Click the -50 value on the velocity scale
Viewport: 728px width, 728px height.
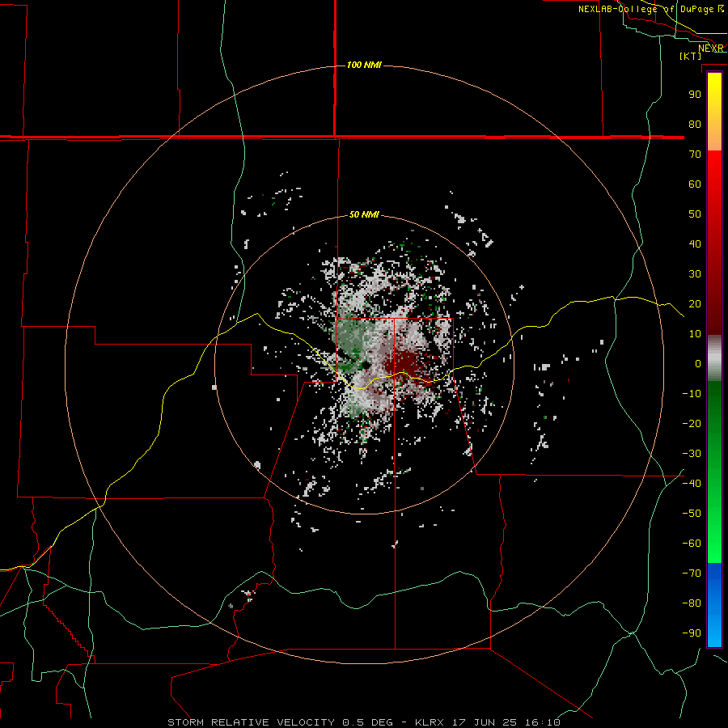click(692, 513)
